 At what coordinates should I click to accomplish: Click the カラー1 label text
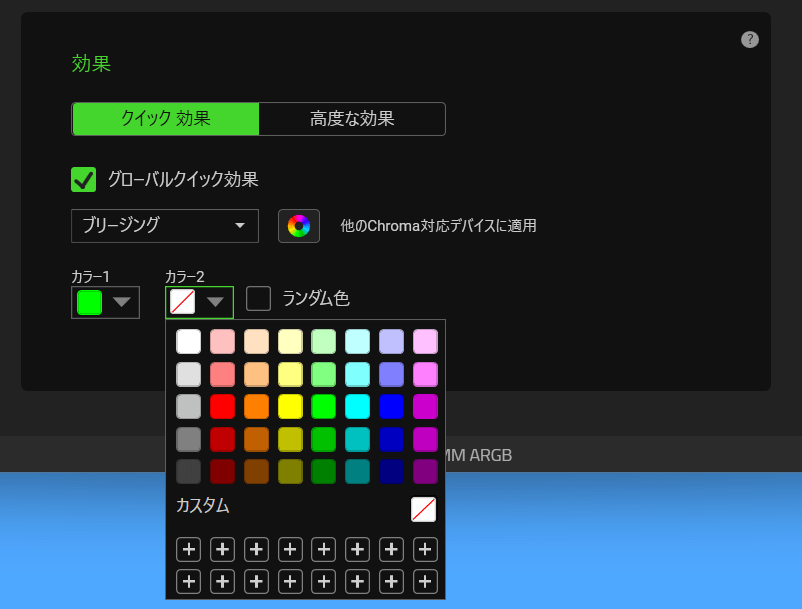pos(91,277)
